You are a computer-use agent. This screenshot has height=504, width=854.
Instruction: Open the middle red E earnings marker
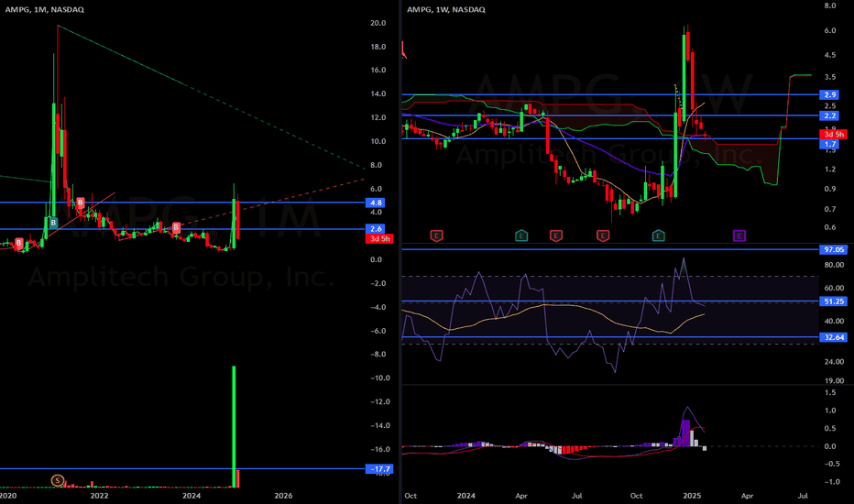pos(555,236)
